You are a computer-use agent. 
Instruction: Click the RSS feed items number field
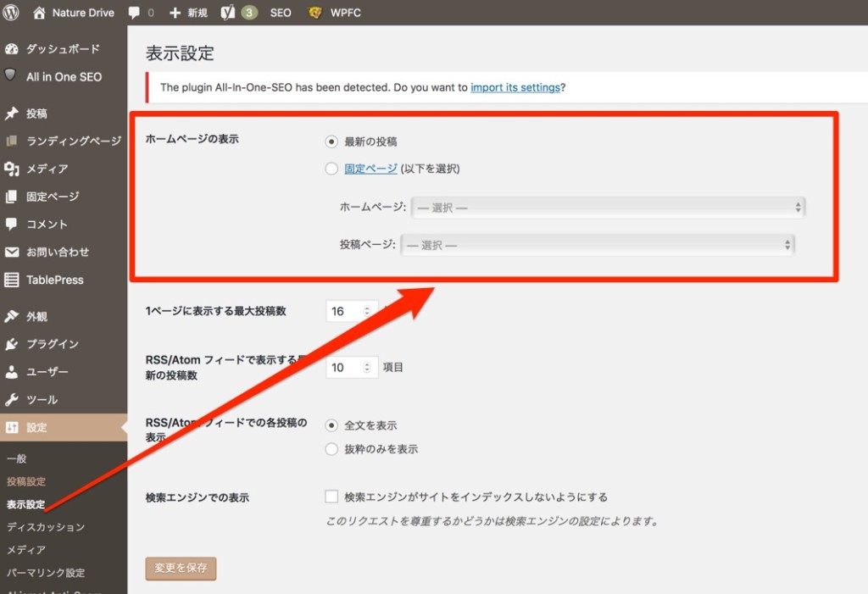352,368
